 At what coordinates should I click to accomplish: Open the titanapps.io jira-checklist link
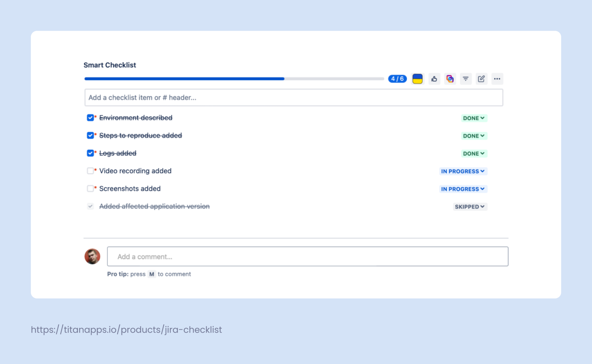click(x=126, y=329)
